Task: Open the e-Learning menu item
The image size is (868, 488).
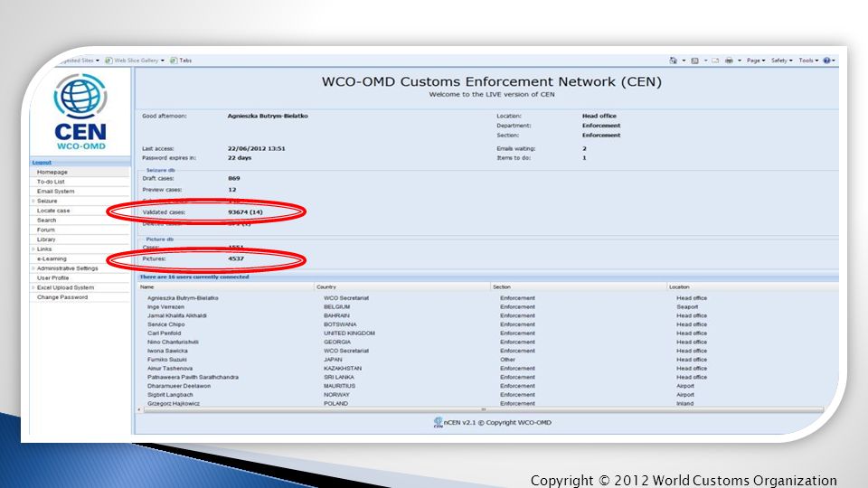Action: [x=52, y=259]
